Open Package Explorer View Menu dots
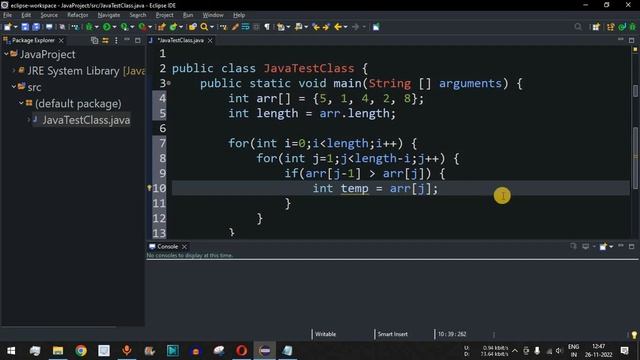 [116, 40]
